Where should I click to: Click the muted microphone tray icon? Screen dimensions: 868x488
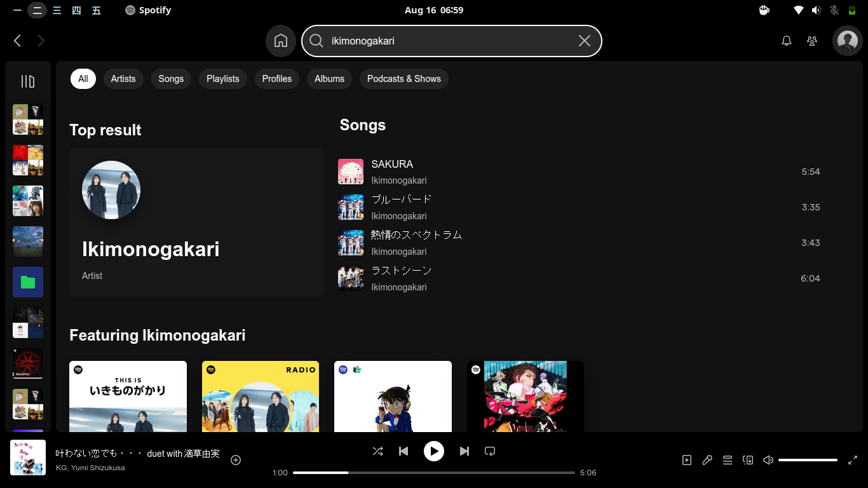[834, 10]
